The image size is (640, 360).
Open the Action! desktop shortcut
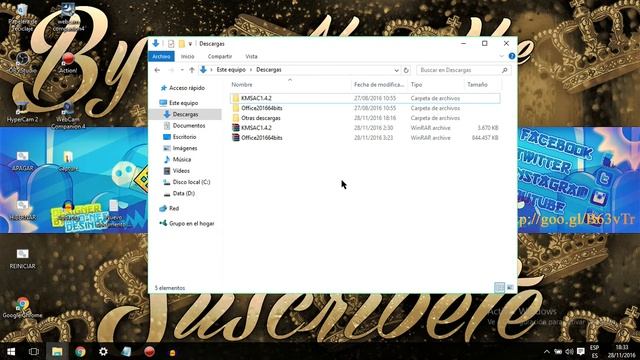click(68, 63)
